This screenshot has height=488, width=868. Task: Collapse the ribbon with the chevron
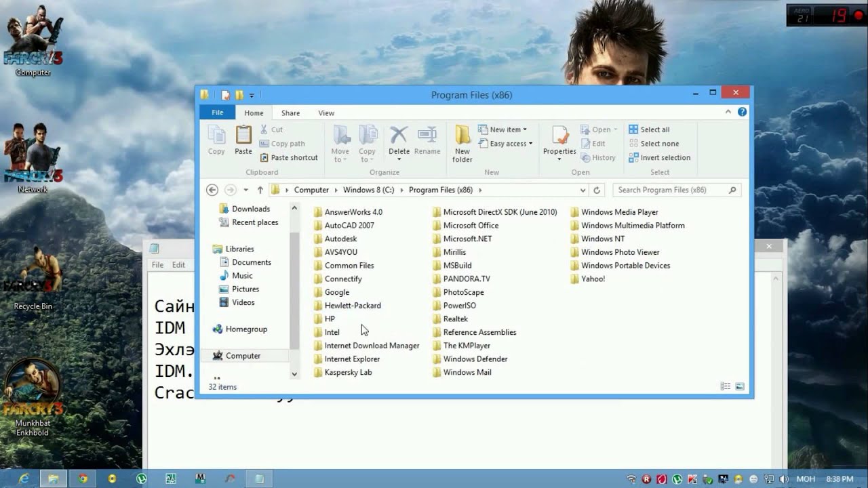pyautogui.click(x=728, y=112)
